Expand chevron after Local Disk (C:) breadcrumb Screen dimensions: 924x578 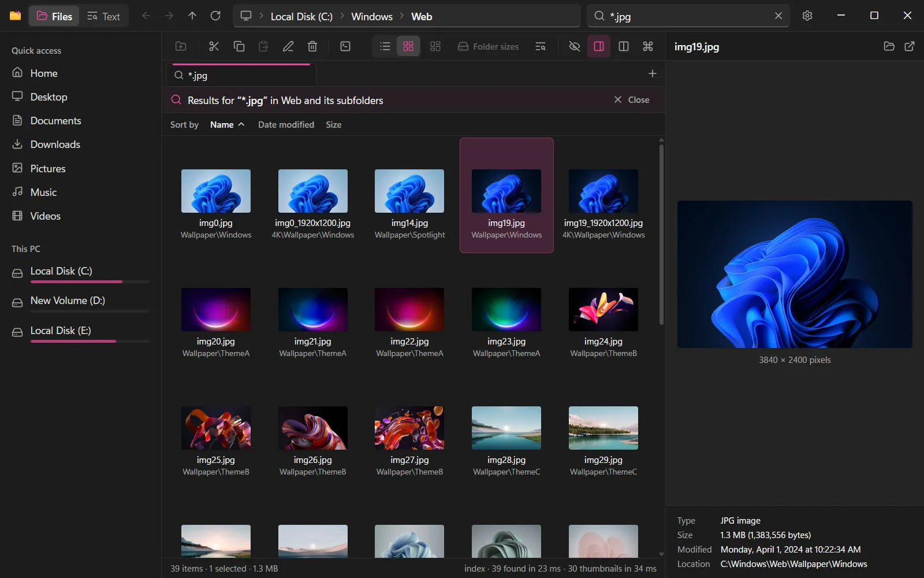pos(342,16)
